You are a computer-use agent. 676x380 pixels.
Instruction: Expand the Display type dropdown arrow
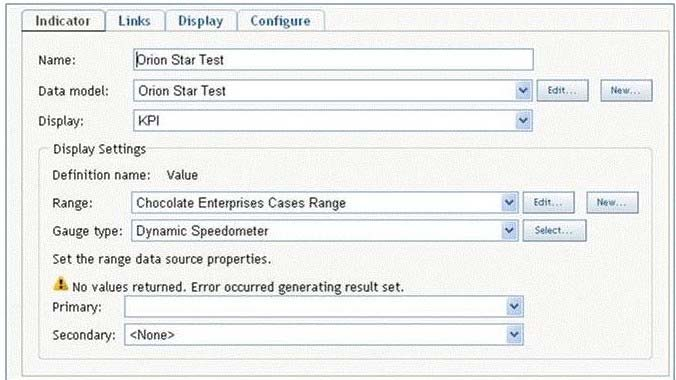(523, 121)
